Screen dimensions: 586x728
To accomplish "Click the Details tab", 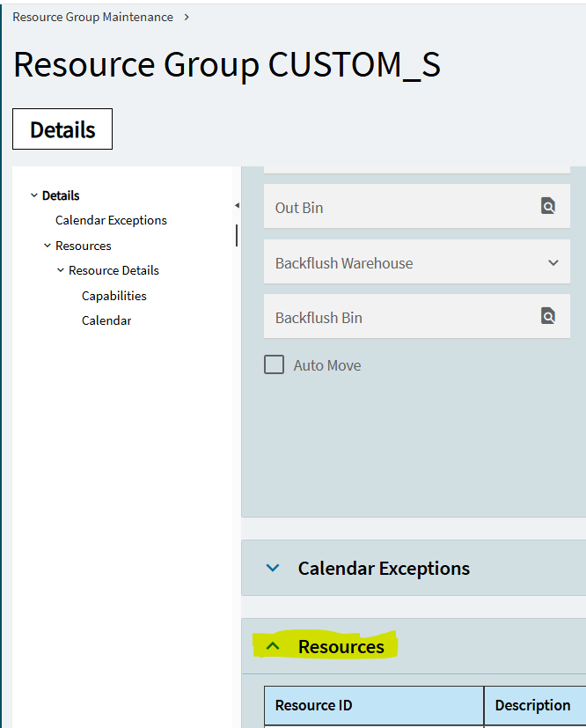I will [x=62, y=129].
